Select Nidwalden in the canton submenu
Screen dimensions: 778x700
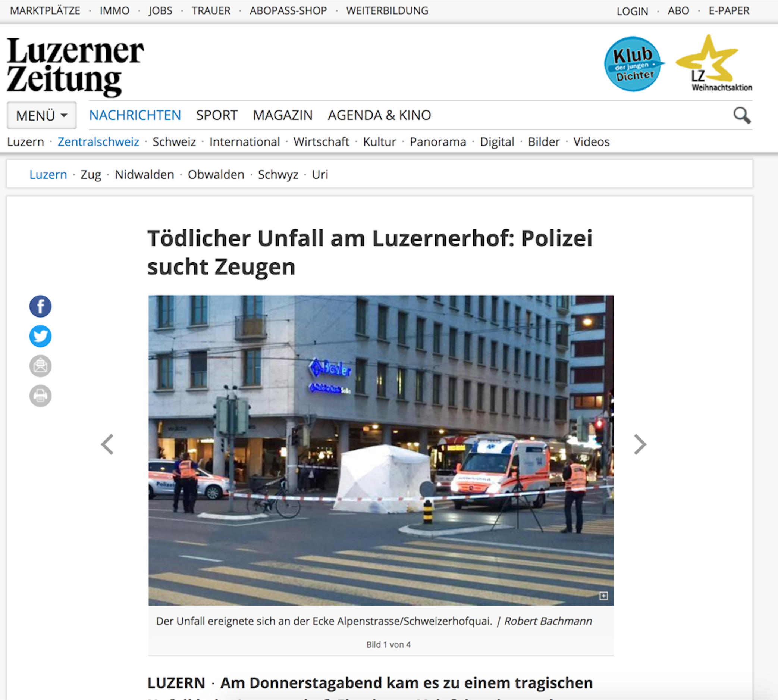[144, 175]
